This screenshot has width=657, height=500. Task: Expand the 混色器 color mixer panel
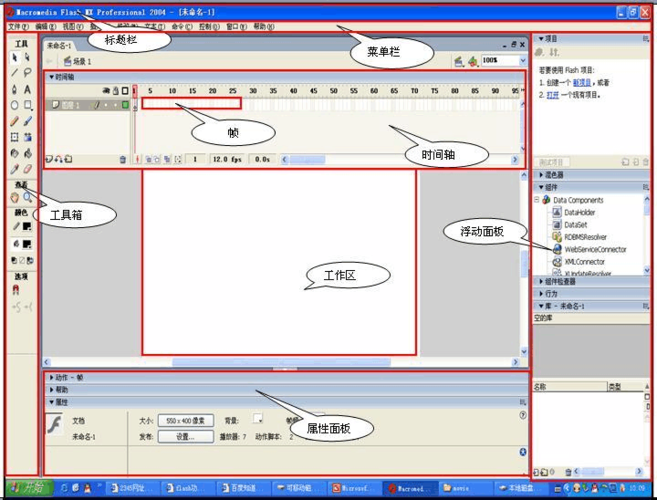pos(541,175)
